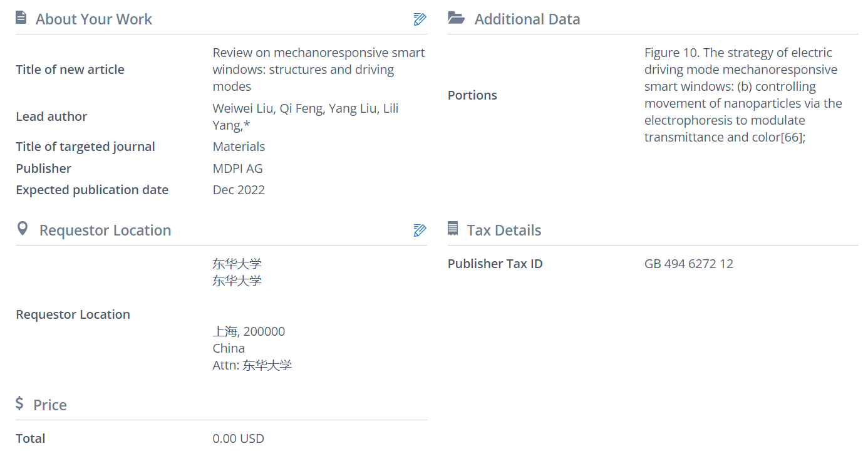This screenshot has width=868, height=456.
Task: Click the map pin icon
Action: (x=23, y=229)
